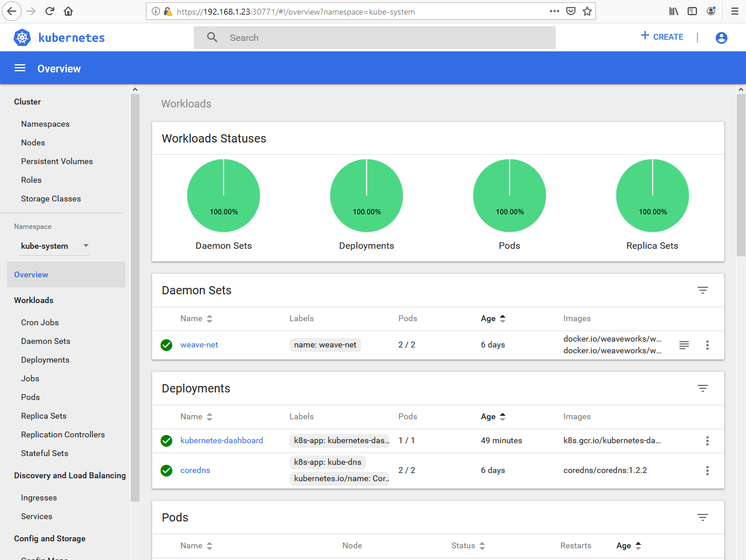Go back with browser back arrow

tap(12, 11)
